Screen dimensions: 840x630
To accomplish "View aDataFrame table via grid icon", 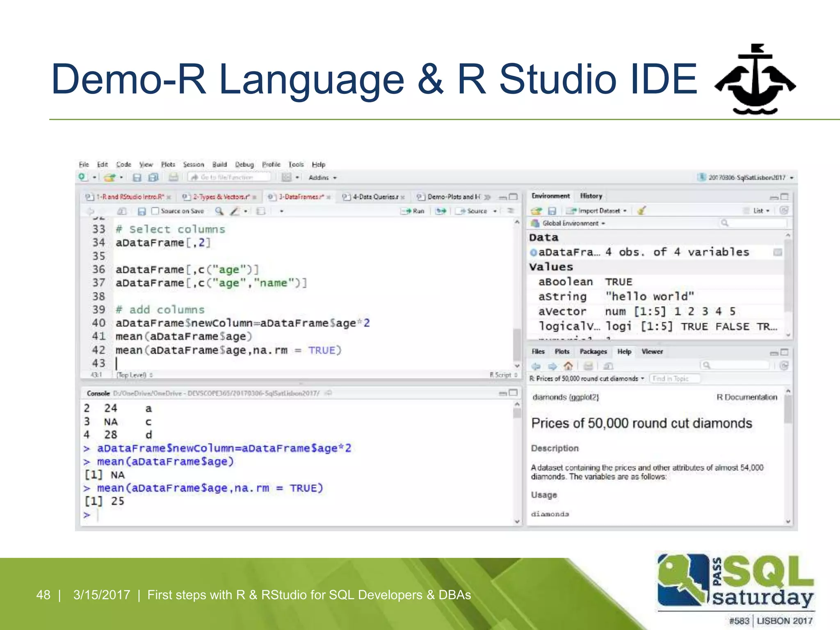I will (778, 252).
